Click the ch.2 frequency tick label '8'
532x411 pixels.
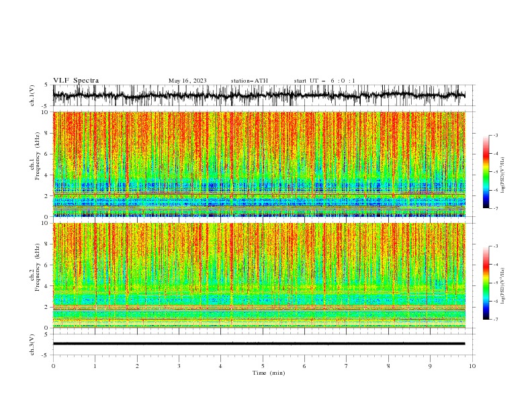[x=47, y=244]
